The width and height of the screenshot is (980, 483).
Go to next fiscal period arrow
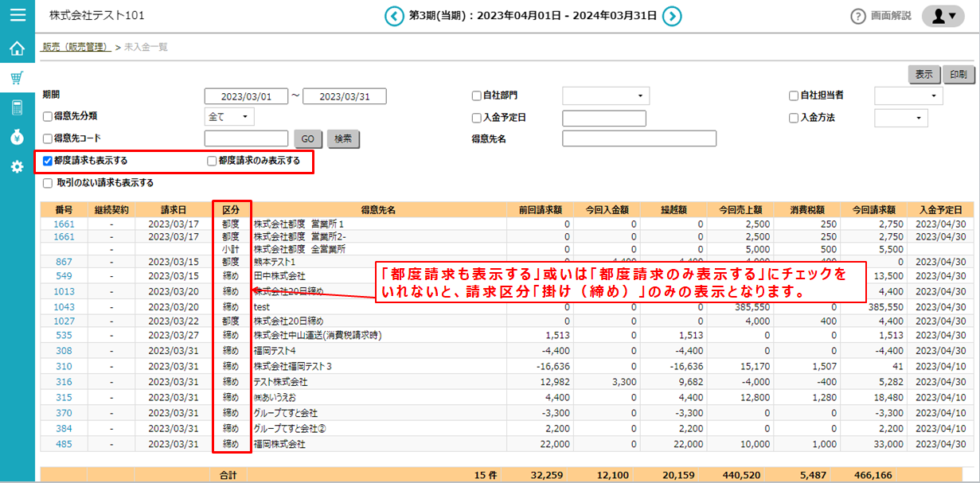tap(672, 16)
